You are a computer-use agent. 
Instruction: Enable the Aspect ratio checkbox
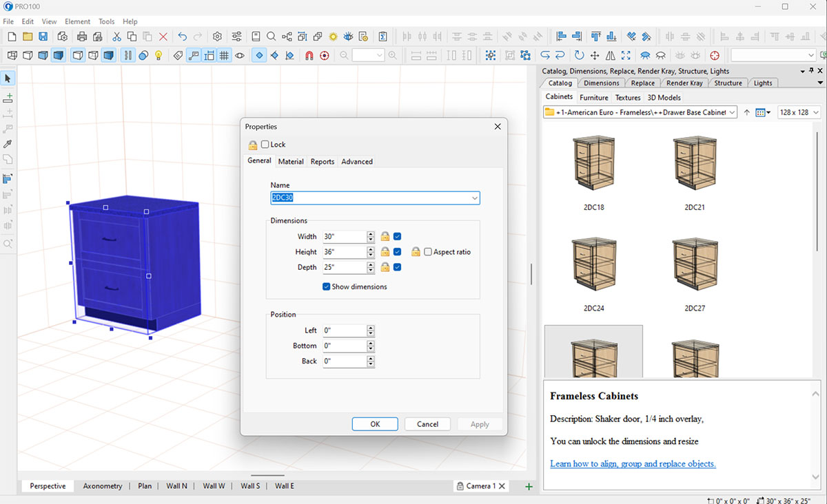[x=428, y=252]
